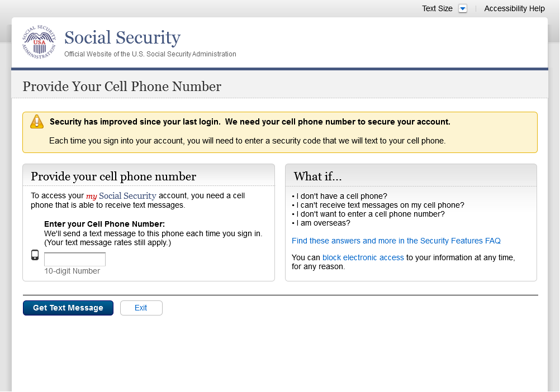The image size is (560, 392).
Task: Click the Social Security Administration seal logo
Action: click(x=39, y=42)
